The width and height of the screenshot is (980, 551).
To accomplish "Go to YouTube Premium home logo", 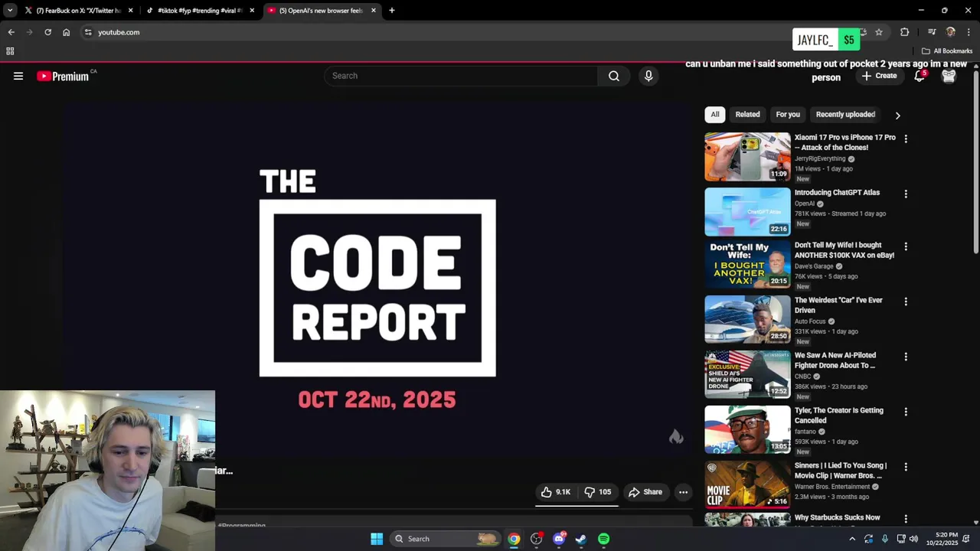I will point(63,76).
